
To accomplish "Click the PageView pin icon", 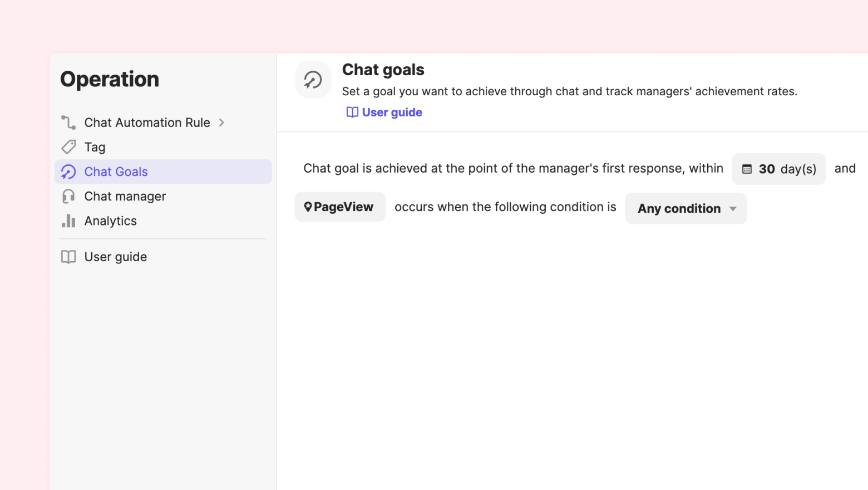I will pos(308,207).
